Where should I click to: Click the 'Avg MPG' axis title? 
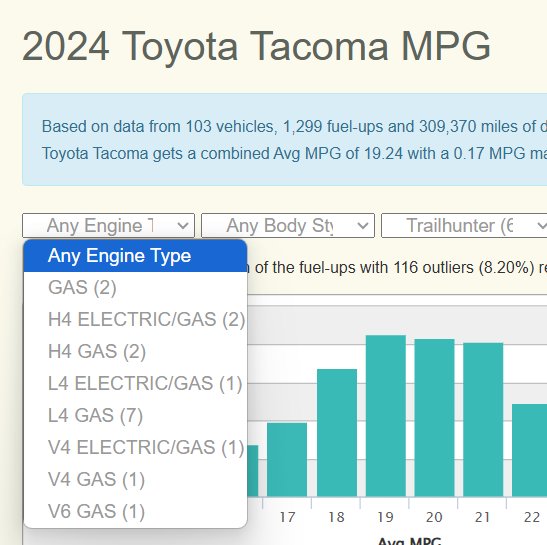tap(410, 541)
